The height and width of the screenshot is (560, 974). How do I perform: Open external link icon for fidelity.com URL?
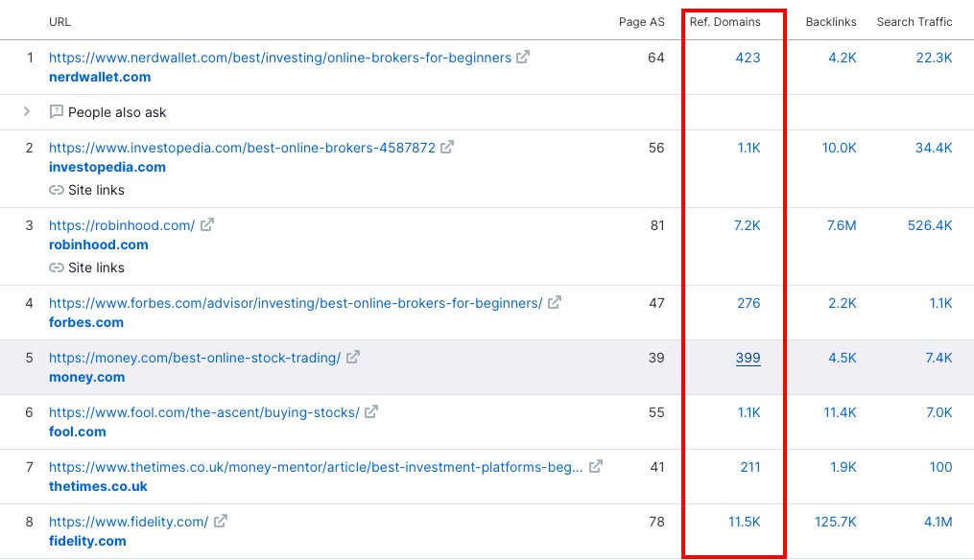221,521
